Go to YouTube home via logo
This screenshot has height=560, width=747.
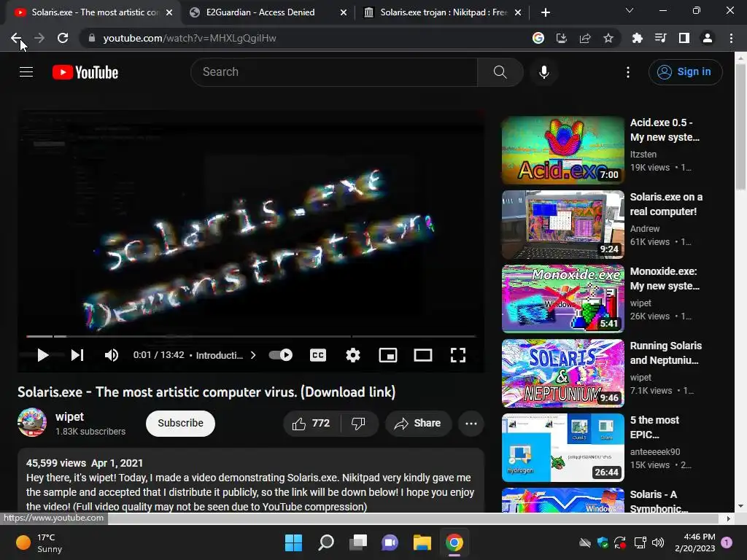pyautogui.click(x=85, y=72)
